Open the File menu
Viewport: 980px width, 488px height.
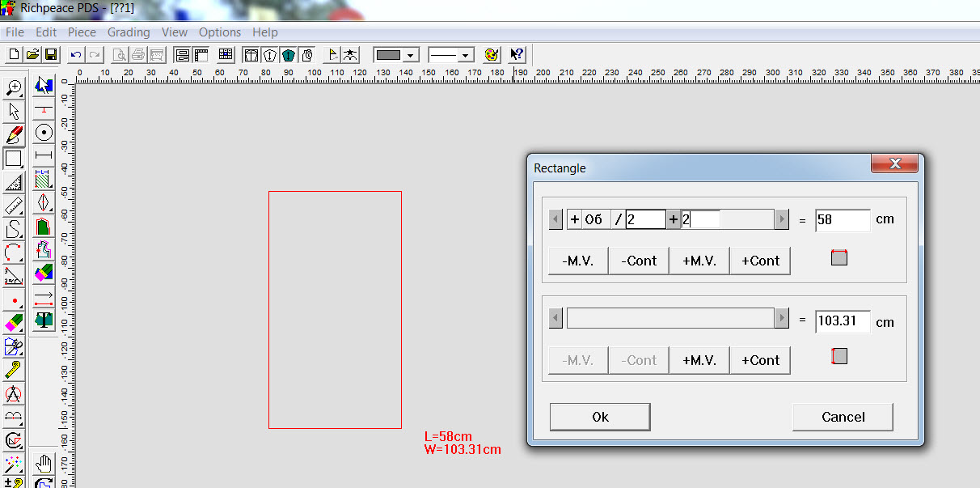click(x=15, y=32)
